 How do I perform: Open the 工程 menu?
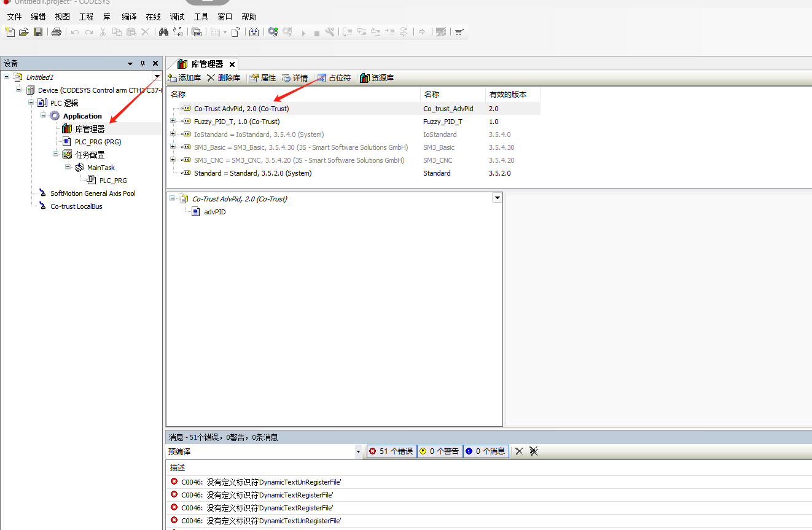(x=86, y=17)
